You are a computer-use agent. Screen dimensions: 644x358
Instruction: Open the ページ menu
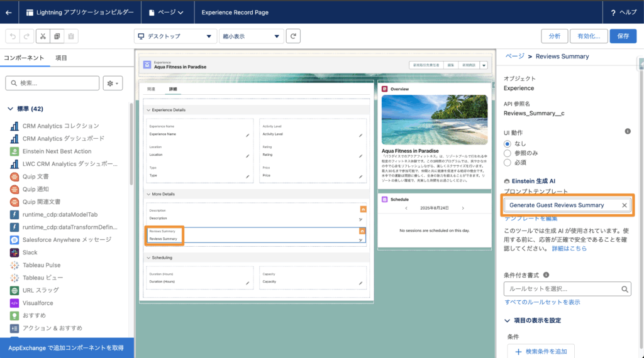click(167, 12)
